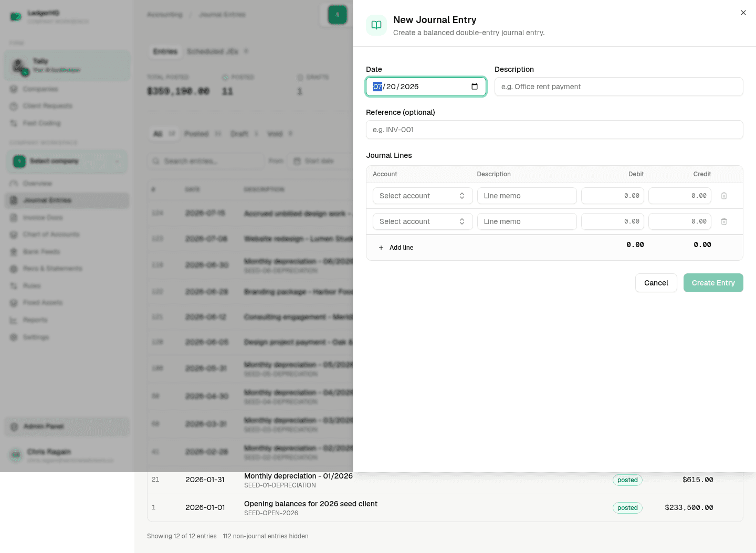The height and width of the screenshot is (553, 756).
Task: Open Settings in the sidebar
Action: click(x=67, y=337)
